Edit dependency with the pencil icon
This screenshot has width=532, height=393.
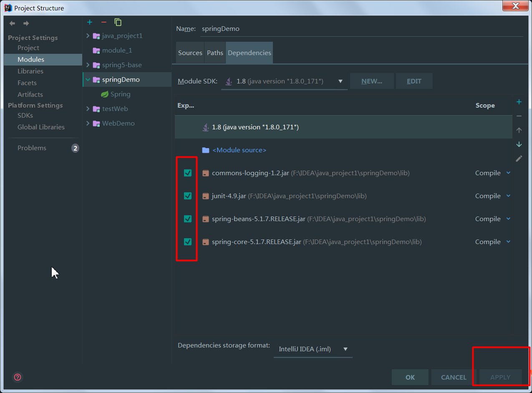[519, 159]
